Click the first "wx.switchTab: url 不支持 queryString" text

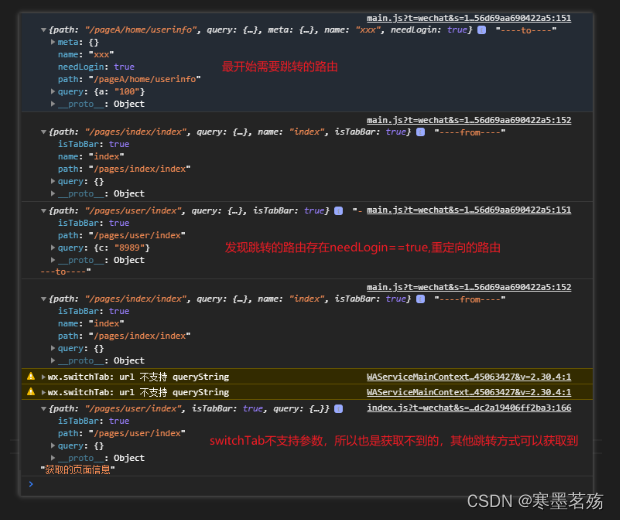[x=138, y=377]
